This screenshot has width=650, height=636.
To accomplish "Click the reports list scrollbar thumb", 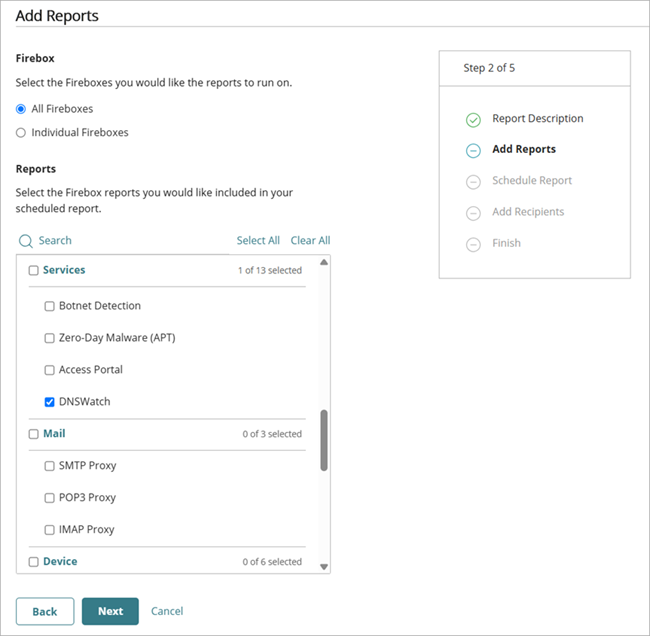I will point(324,440).
